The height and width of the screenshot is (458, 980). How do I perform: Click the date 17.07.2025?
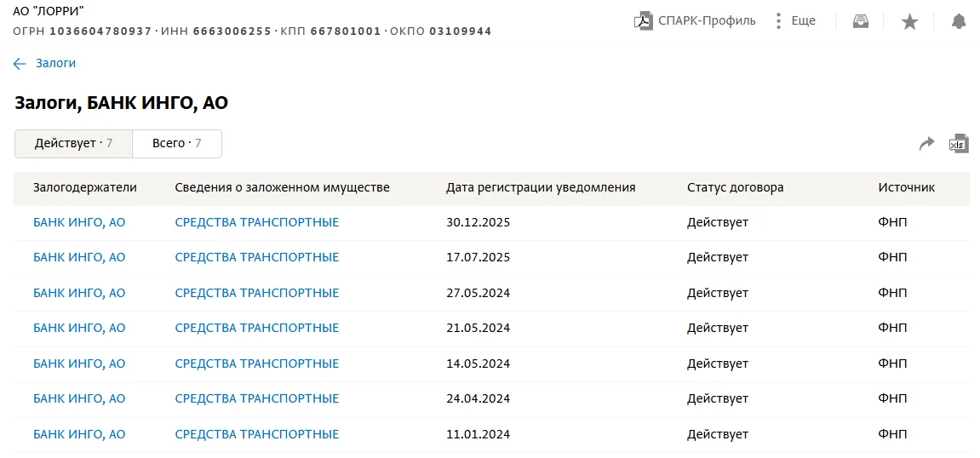tap(479, 257)
